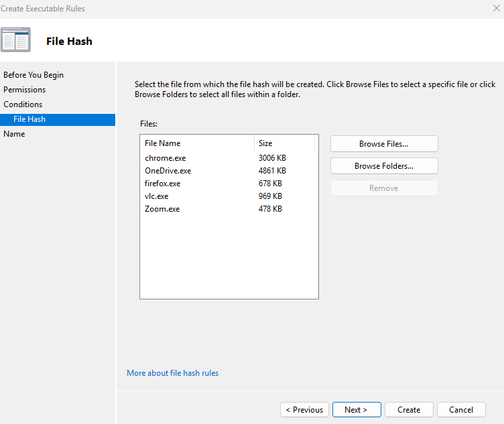Viewport: 504px width, 424px height.
Task: Select OneDrive.exe in the files list
Action: pos(168,171)
